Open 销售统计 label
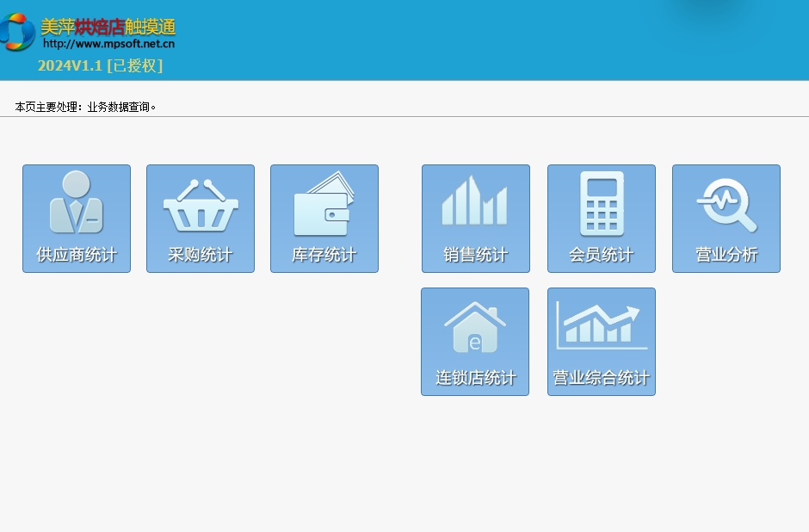This screenshot has width=809, height=532. coord(476,256)
